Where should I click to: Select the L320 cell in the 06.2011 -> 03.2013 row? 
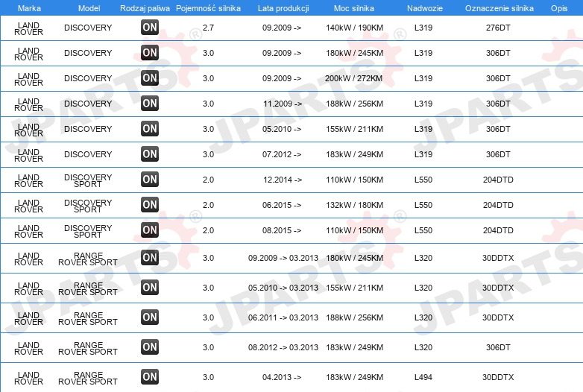(423, 317)
